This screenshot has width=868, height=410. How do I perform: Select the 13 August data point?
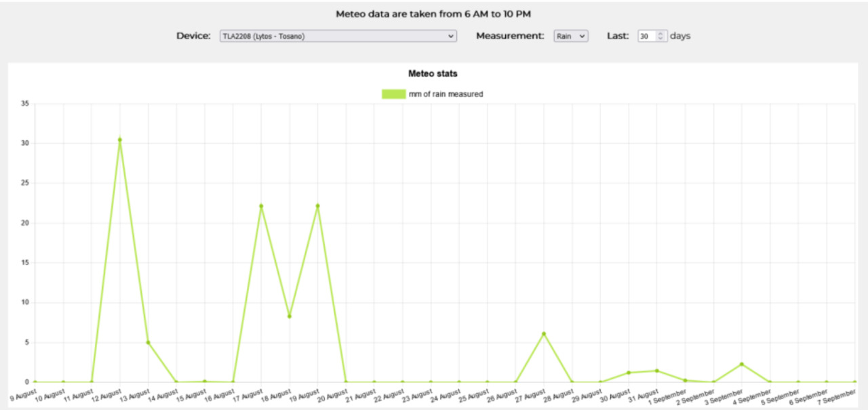(x=148, y=342)
